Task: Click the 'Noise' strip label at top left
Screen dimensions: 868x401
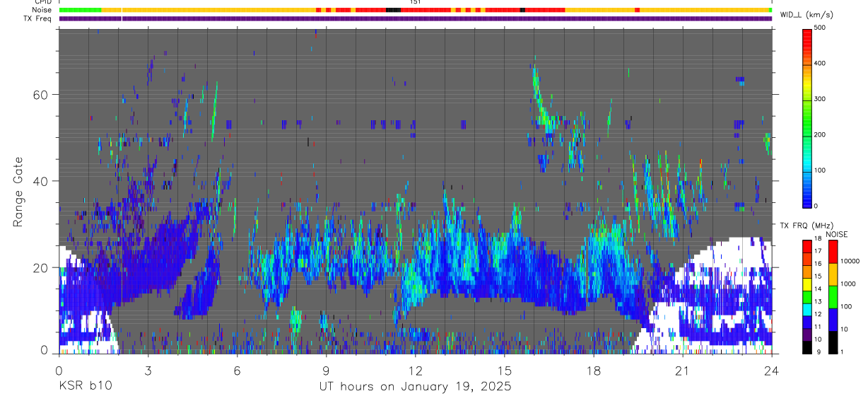Action: tap(42, 10)
